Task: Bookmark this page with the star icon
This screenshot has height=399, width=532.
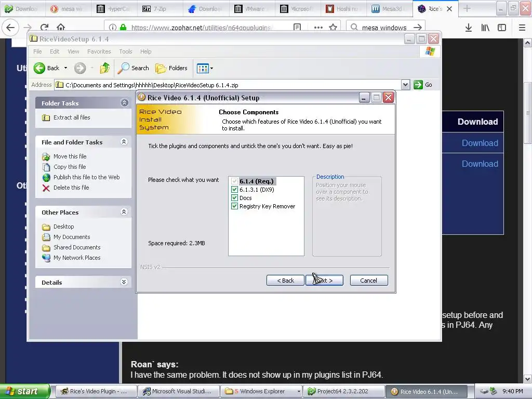Action: tap(333, 27)
